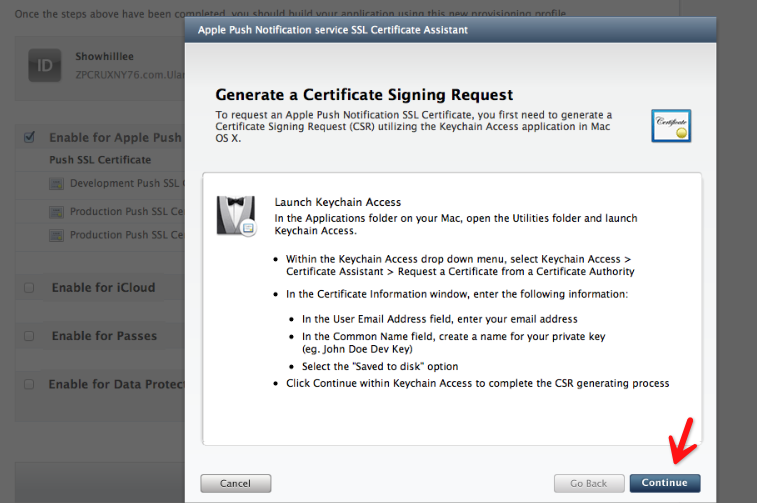Click the Cancel button
Viewport: 757px width, 503px height.
click(x=236, y=483)
